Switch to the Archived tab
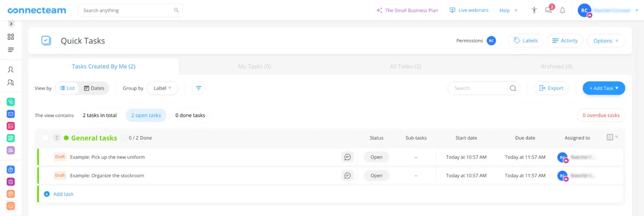This screenshot has height=216, width=644. pos(556,67)
